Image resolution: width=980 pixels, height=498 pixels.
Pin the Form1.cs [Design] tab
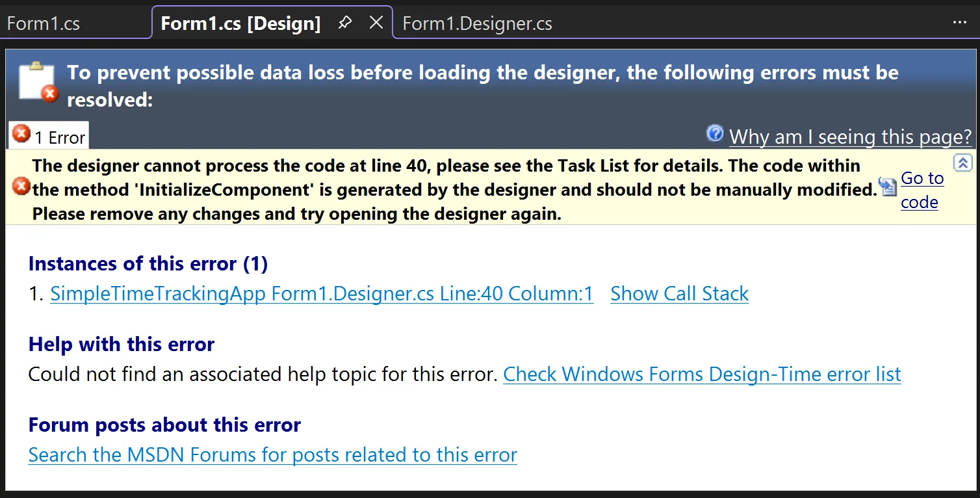pyautogui.click(x=344, y=21)
